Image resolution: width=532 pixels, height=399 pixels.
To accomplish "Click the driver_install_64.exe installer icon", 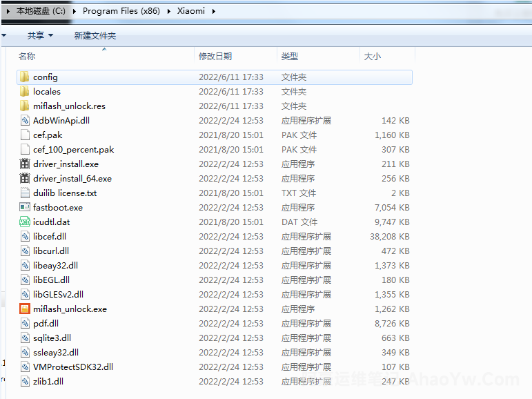I will point(25,179).
